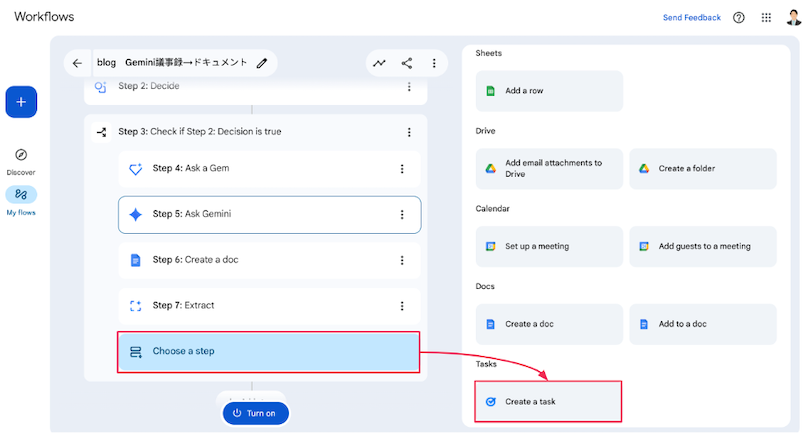Open the Discover compass icon
Viewport: 804px width, 434px height.
coord(21,154)
